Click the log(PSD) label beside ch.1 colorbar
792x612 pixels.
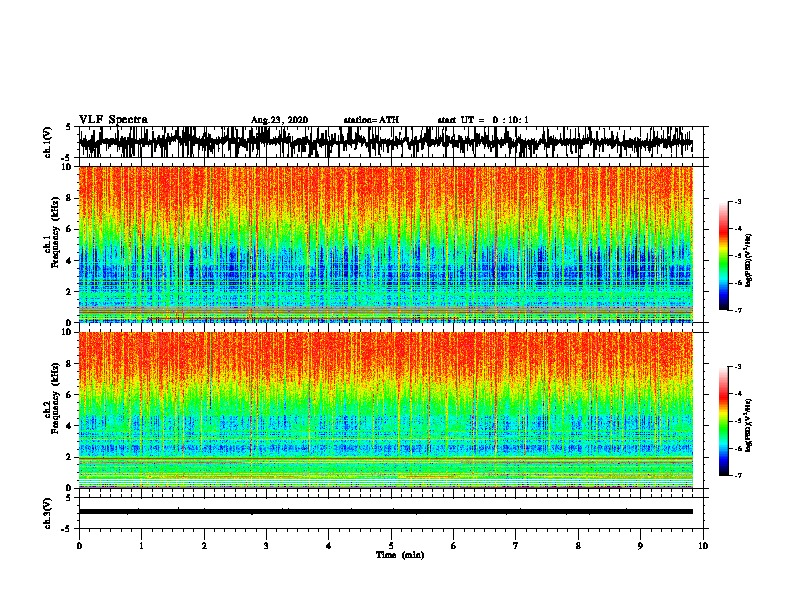749,260
